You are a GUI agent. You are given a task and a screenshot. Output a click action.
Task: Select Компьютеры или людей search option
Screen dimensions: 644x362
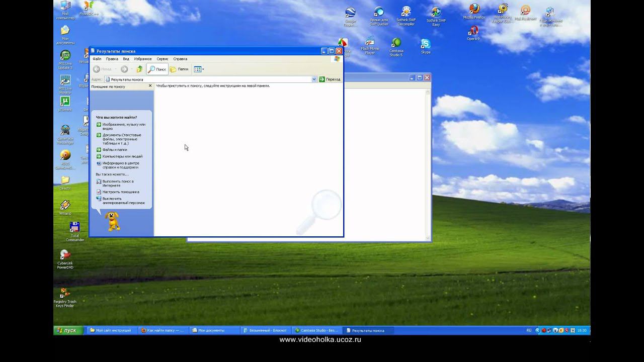pyautogui.click(x=119, y=156)
